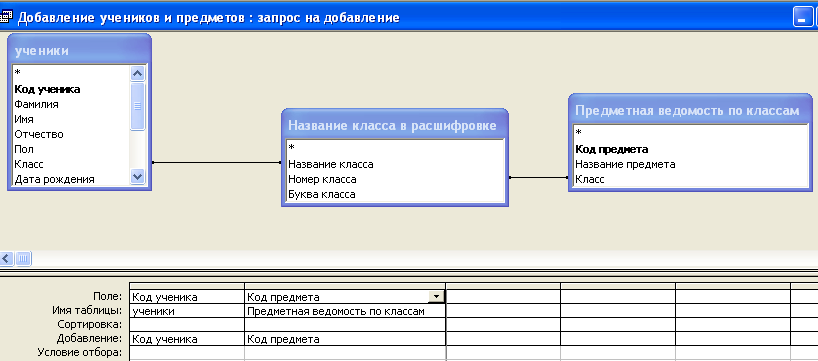Click the ученики list scrollbar thumb
The image size is (818, 361).
137,106
